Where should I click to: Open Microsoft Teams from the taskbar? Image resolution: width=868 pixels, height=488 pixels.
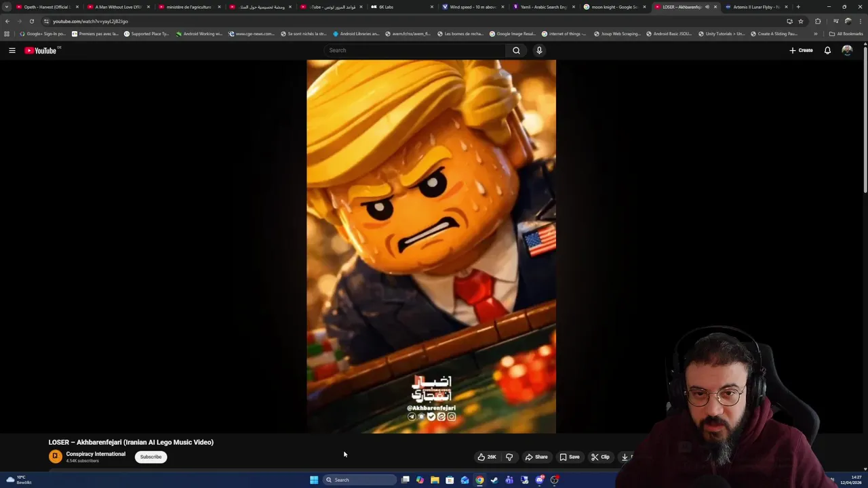(509, 480)
